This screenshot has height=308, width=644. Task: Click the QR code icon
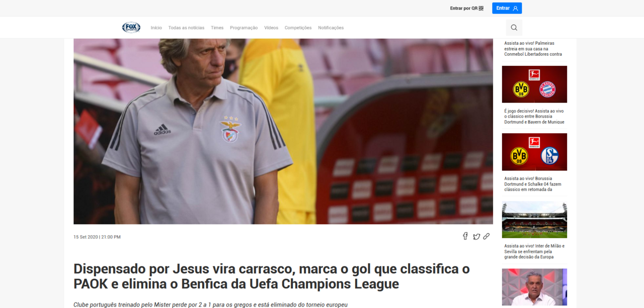pos(481,8)
